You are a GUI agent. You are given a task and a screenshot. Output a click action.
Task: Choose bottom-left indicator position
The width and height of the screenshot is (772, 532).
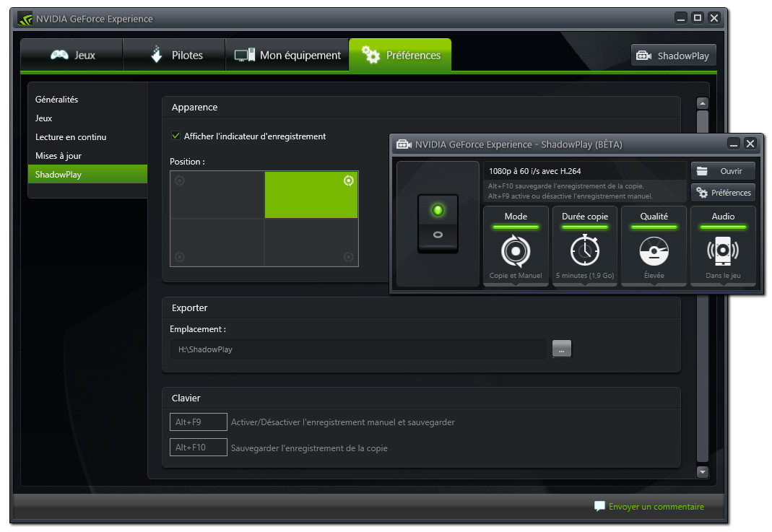pyautogui.click(x=217, y=243)
